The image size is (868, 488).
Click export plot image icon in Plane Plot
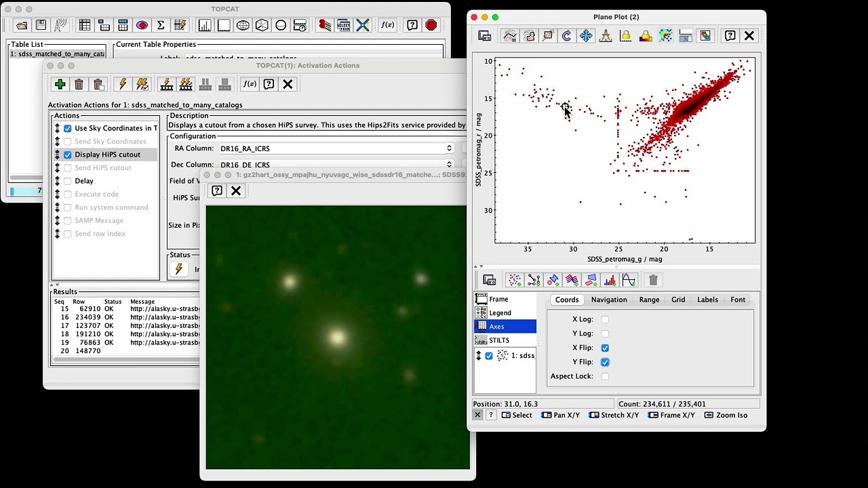tap(705, 36)
